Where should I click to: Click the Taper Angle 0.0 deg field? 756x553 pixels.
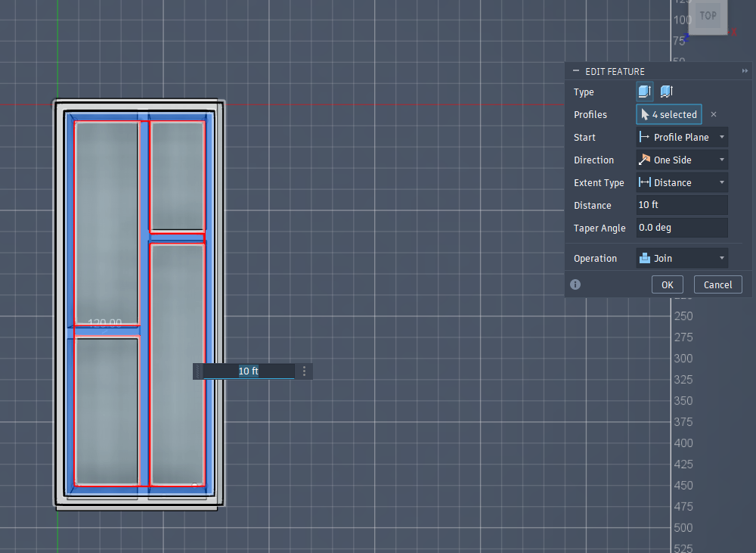(682, 228)
